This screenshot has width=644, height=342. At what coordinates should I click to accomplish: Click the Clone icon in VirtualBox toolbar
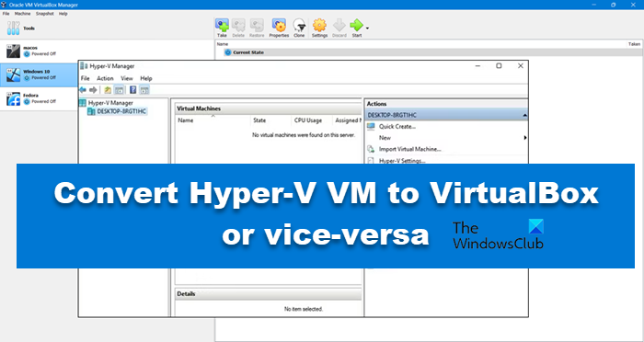tap(299, 28)
